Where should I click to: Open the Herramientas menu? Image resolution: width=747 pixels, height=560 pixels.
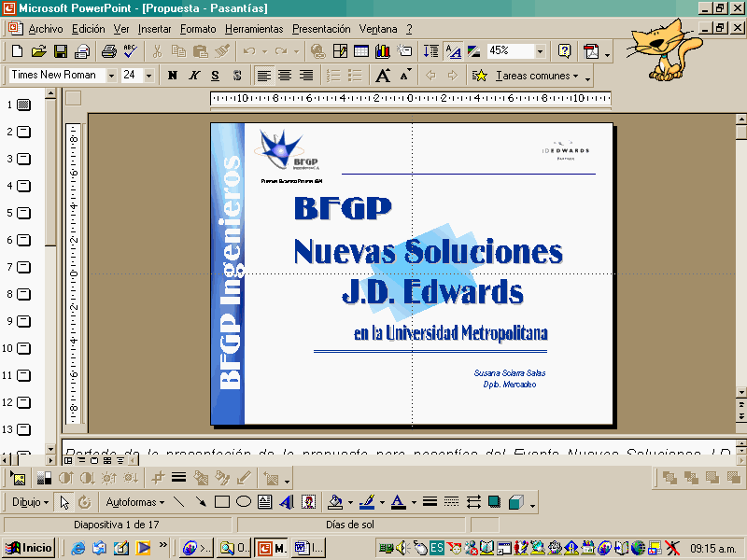[x=254, y=29]
